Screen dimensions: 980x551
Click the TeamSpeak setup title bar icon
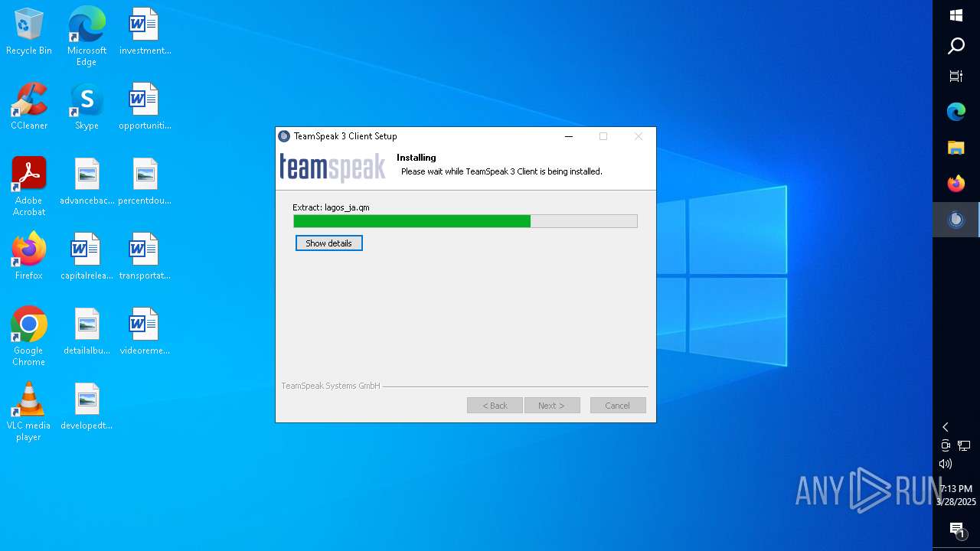click(x=284, y=136)
